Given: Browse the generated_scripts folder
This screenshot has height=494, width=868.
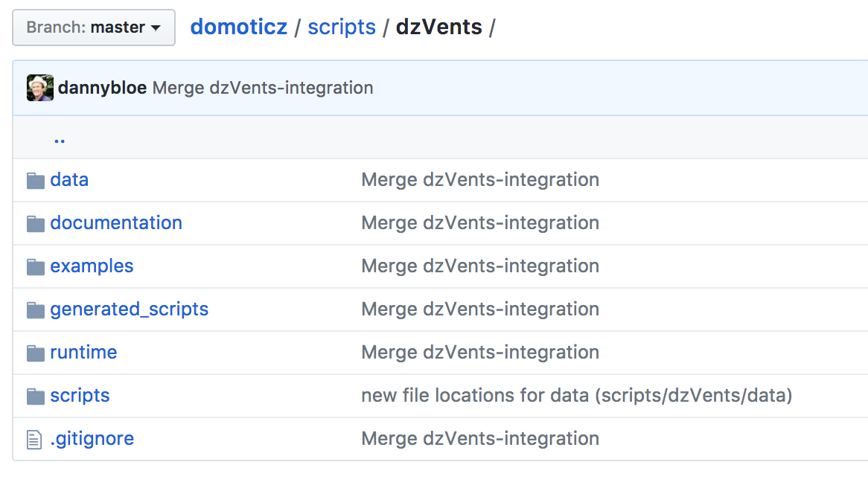Looking at the screenshot, I should click(130, 309).
